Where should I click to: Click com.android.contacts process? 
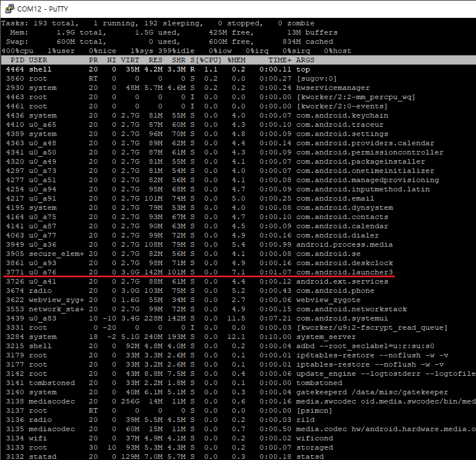[x=342, y=217]
